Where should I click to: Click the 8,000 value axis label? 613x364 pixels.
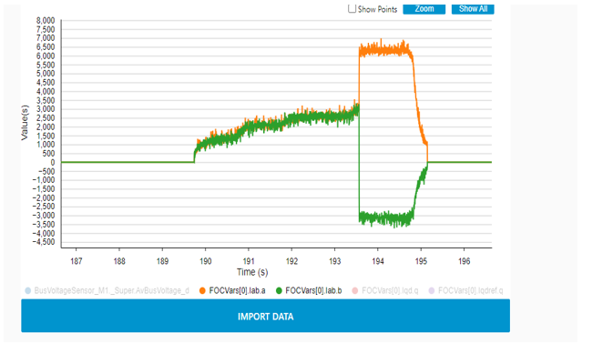pos(46,20)
